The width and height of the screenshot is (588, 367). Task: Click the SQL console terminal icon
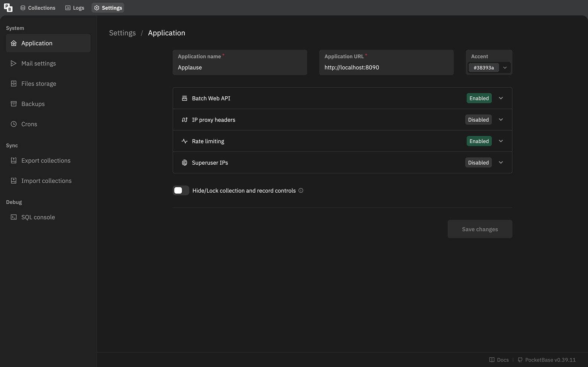[14, 217]
